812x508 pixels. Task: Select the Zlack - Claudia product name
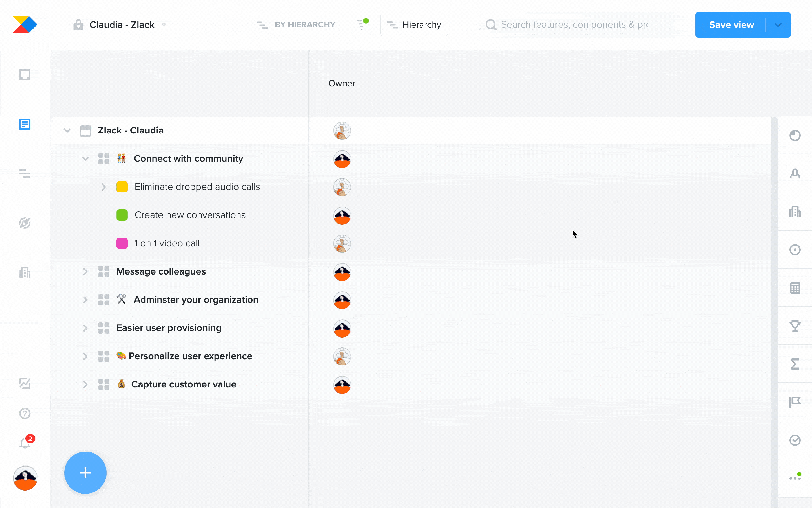(131, 130)
